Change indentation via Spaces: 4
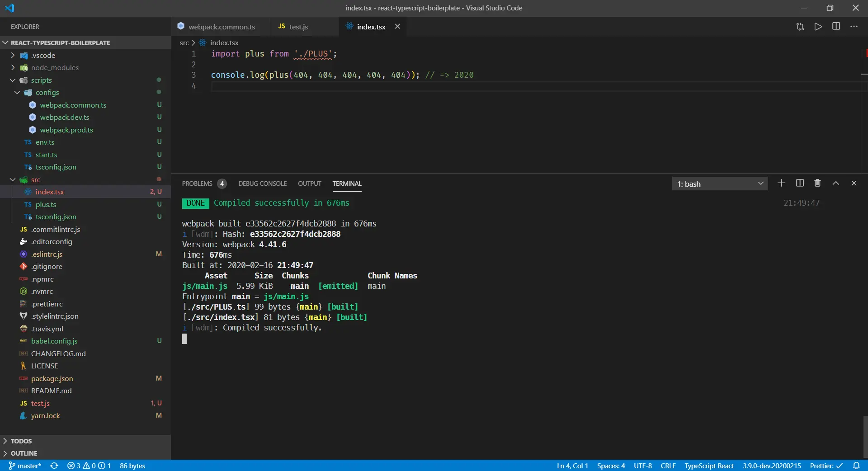The width and height of the screenshot is (868, 471). 611,466
